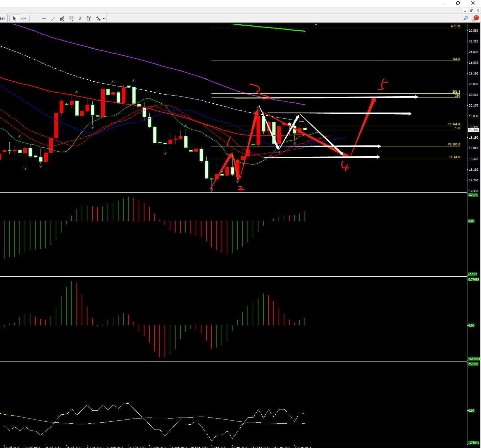Restore down the inner chart window
Viewport: 481px width, 448px height.
click(x=472, y=10)
